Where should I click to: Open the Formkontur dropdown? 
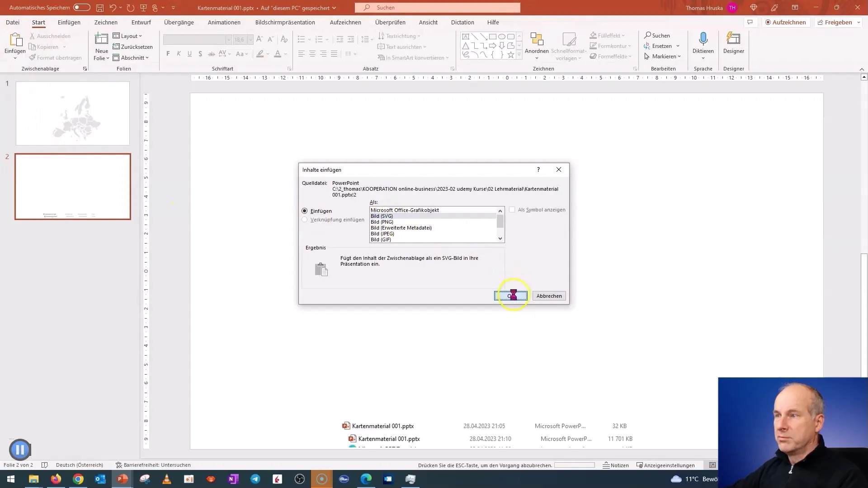point(610,46)
